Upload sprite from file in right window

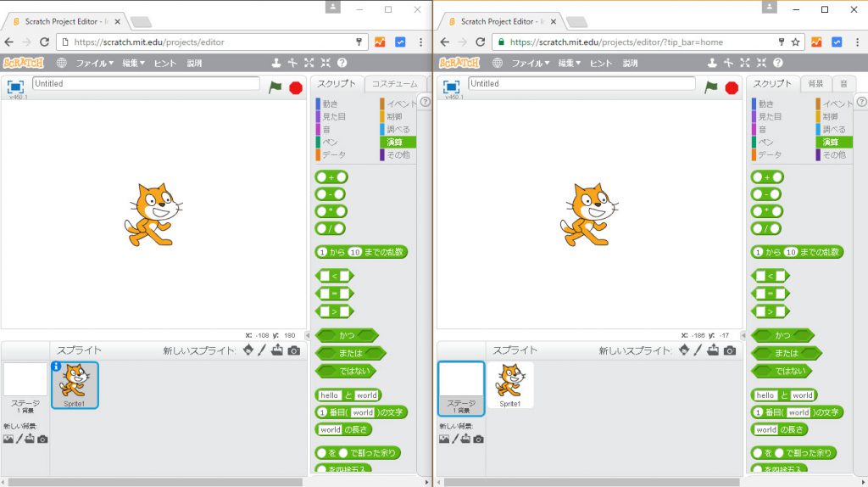pos(713,350)
